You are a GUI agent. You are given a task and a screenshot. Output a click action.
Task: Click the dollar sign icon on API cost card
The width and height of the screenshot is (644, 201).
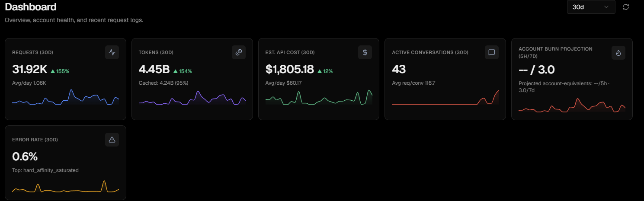pos(365,52)
